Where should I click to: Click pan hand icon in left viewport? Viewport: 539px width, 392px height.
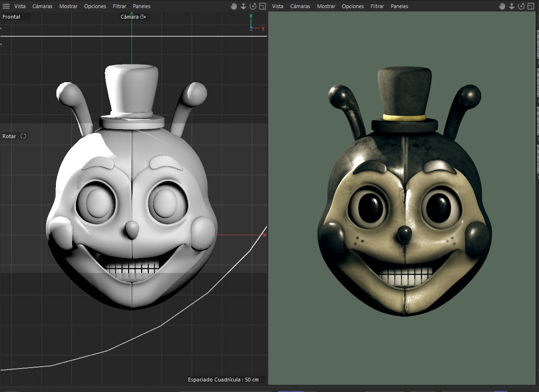point(234,6)
